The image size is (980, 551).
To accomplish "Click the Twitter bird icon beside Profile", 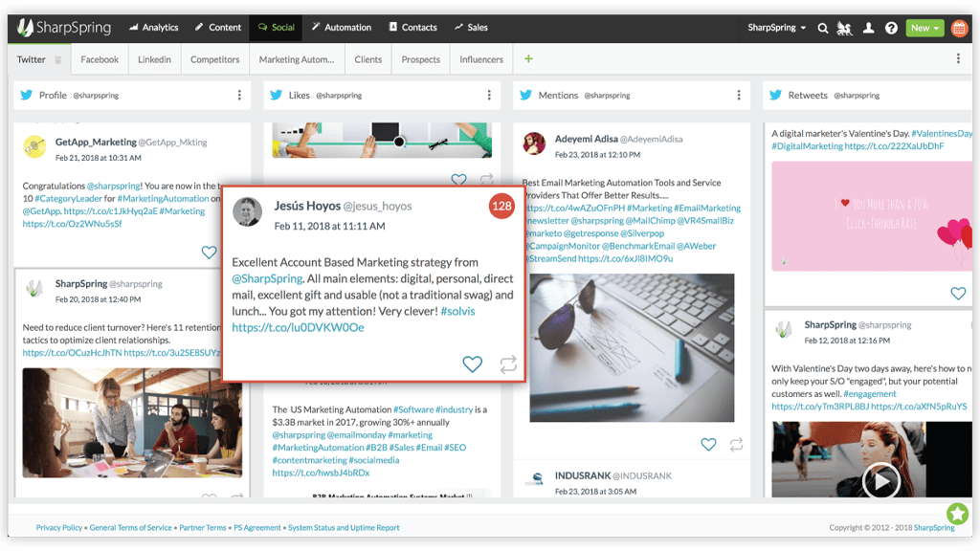I will pyautogui.click(x=26, y=95).
